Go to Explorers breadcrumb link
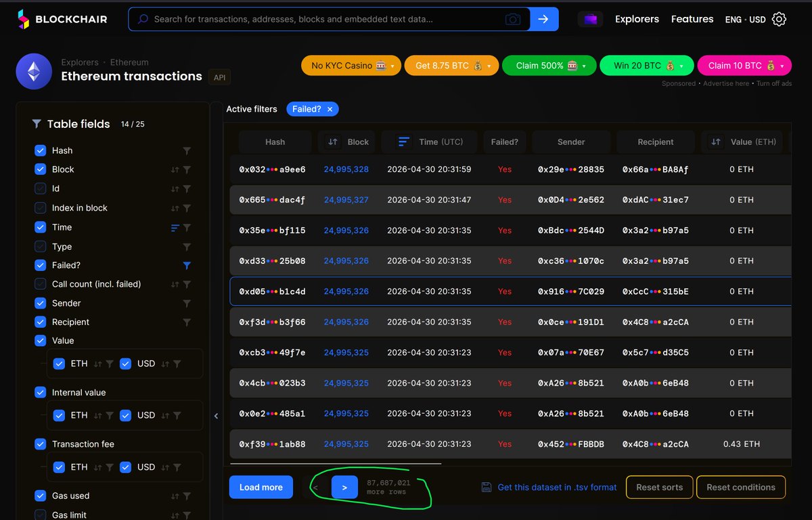812x520 pixels. pyautogui.click(x=80, y=62)
